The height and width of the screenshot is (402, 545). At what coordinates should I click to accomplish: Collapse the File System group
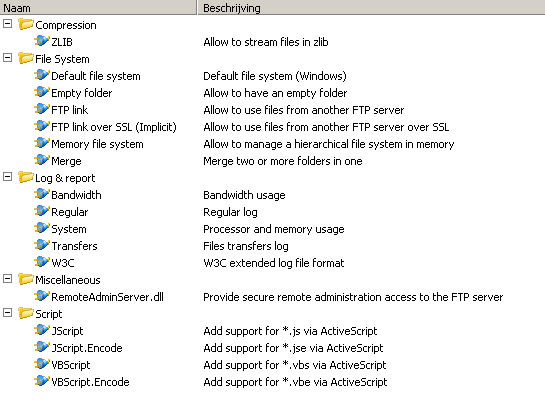(x=7, y=58)
